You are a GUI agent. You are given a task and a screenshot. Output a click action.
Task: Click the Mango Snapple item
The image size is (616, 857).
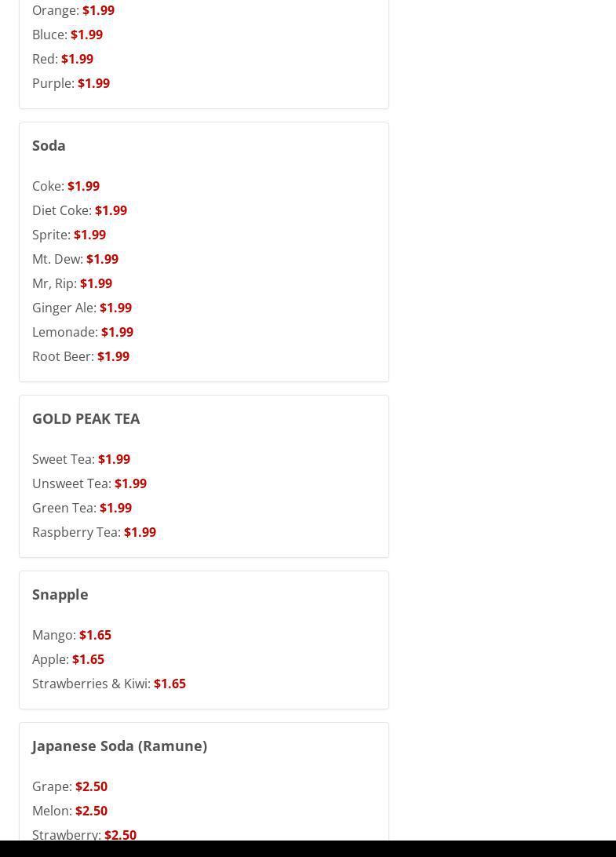click(54, 635)
